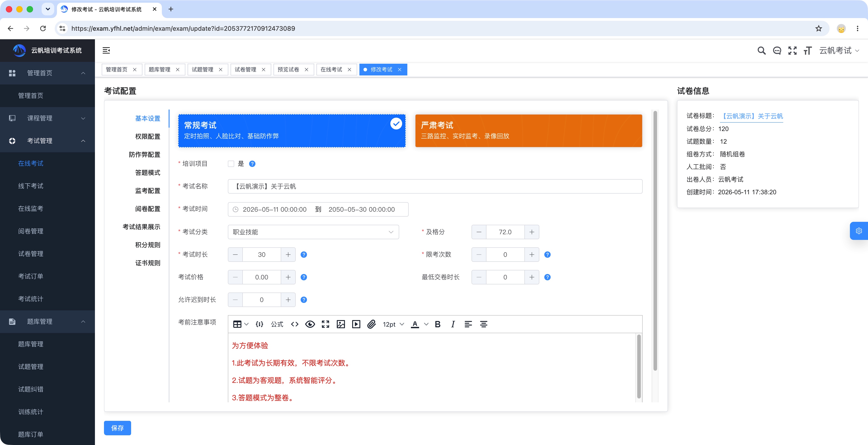This screenshot has height=445, width=868.
Task: Decrease the 考试时长 value with minus
Action: 235,255
